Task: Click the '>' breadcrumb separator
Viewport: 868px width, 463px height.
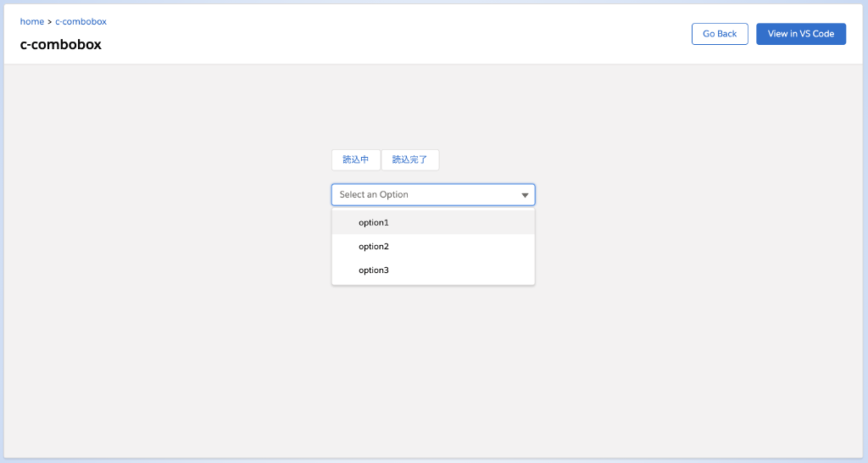Action: point(49,22)
